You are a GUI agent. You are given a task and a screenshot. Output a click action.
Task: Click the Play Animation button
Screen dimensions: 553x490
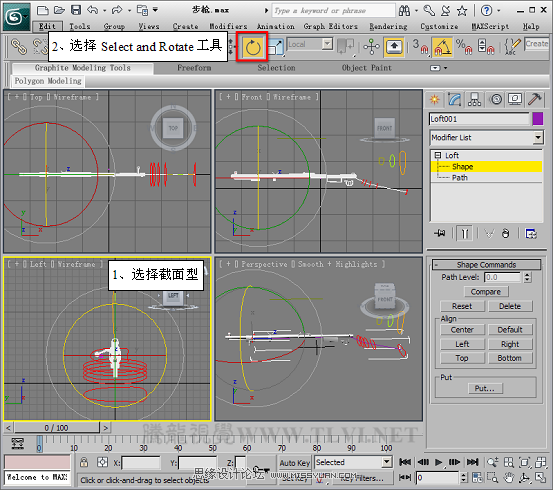click(x=438, y=462)
